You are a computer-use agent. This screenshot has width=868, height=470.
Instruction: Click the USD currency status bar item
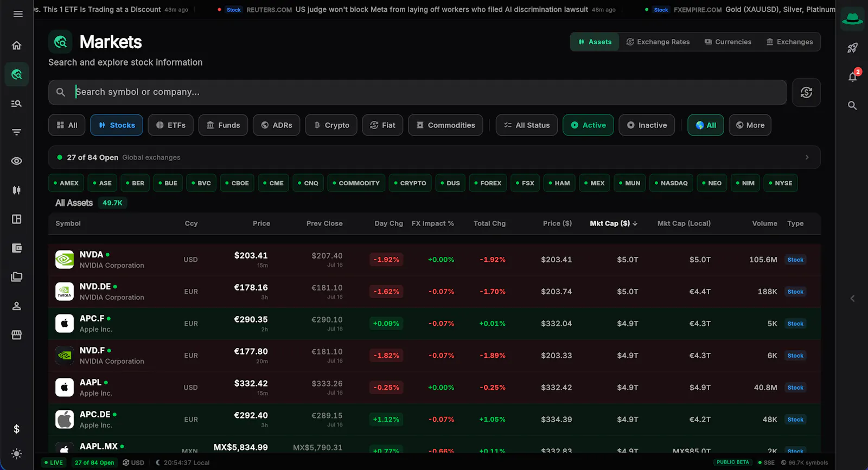pos(133,463)
